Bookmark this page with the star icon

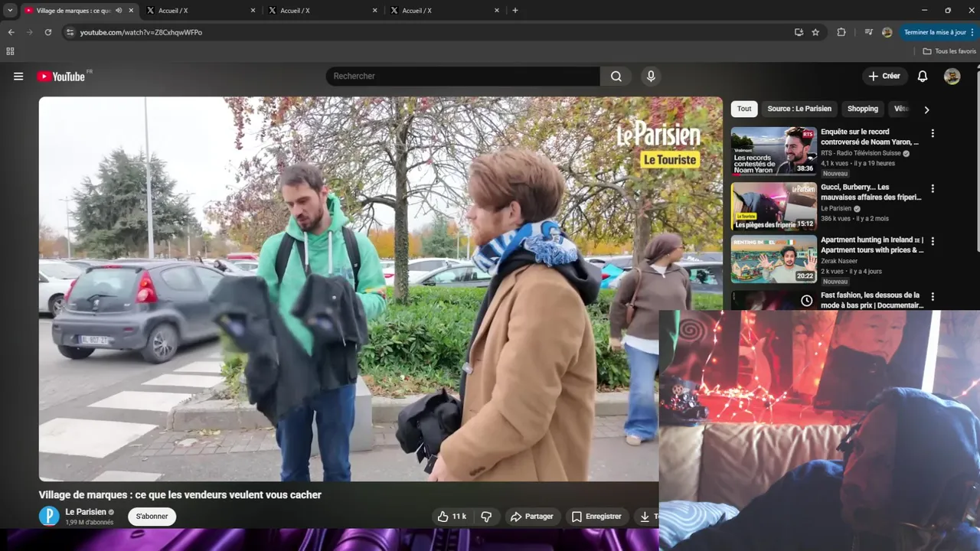(x=815, y=32)
